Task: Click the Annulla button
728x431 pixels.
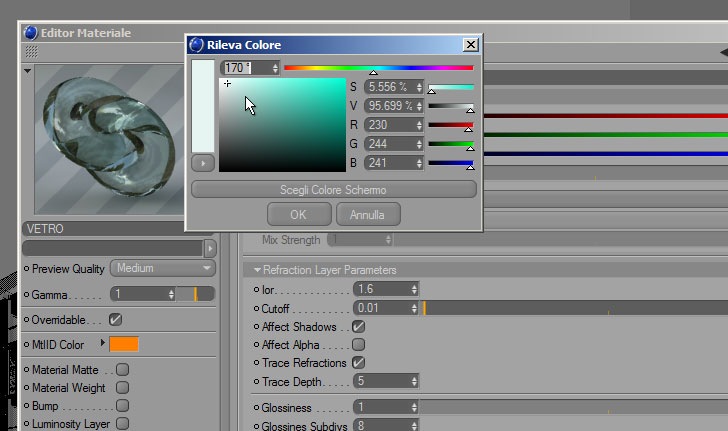Action: click(x=368, y=215)
